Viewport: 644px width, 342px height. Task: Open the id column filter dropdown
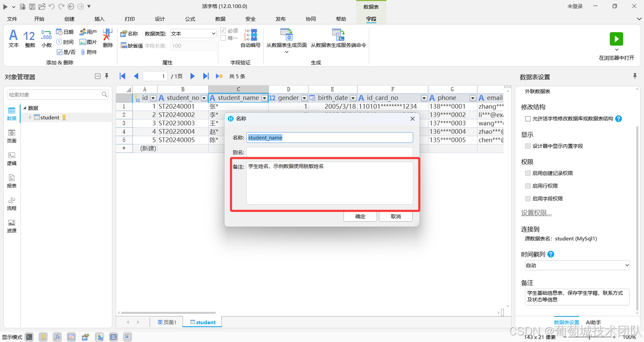click(x=153, y=98)
